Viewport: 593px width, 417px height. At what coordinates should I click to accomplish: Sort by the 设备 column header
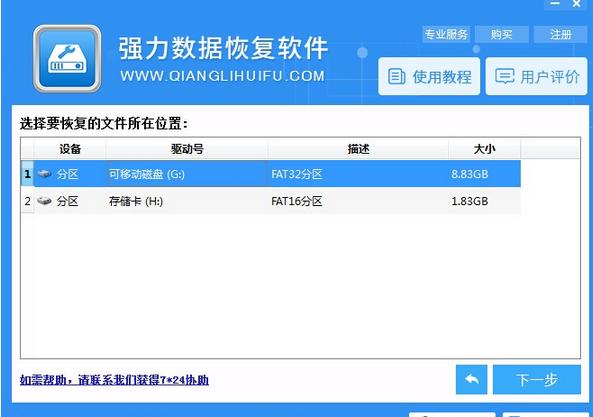coord(70,149)
